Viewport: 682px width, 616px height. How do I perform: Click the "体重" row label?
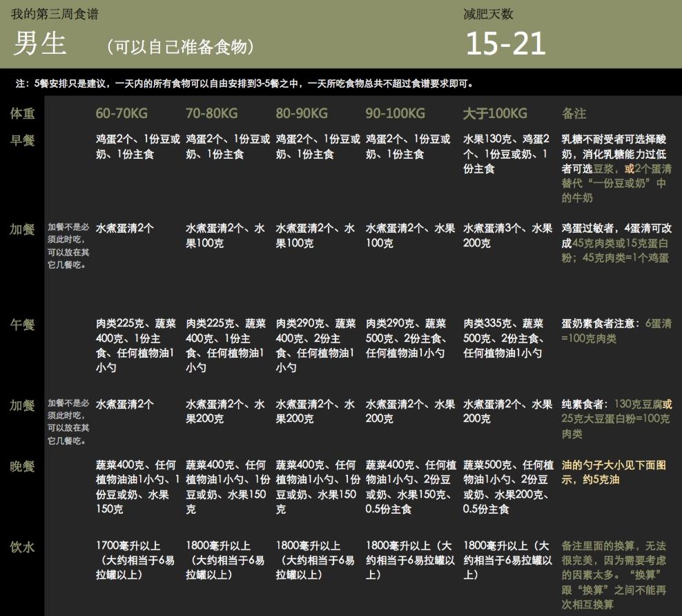[22, 113]
